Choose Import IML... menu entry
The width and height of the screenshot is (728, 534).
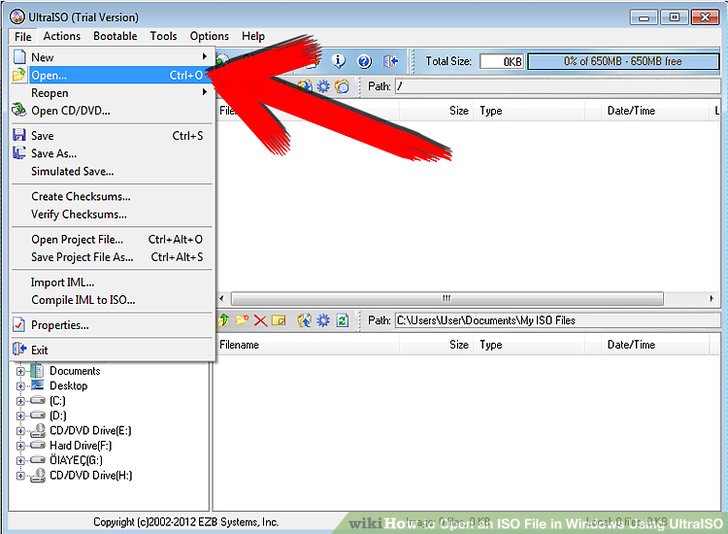[112, 282]
